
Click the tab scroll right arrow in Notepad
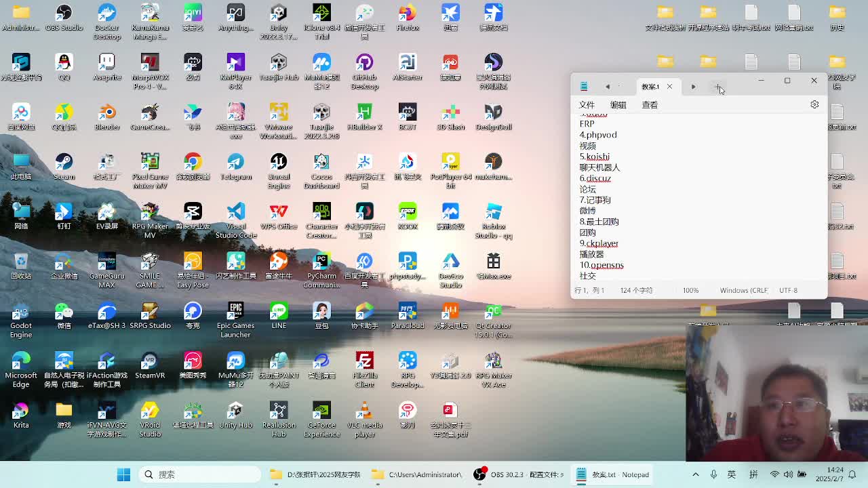[x=693, y=87]
